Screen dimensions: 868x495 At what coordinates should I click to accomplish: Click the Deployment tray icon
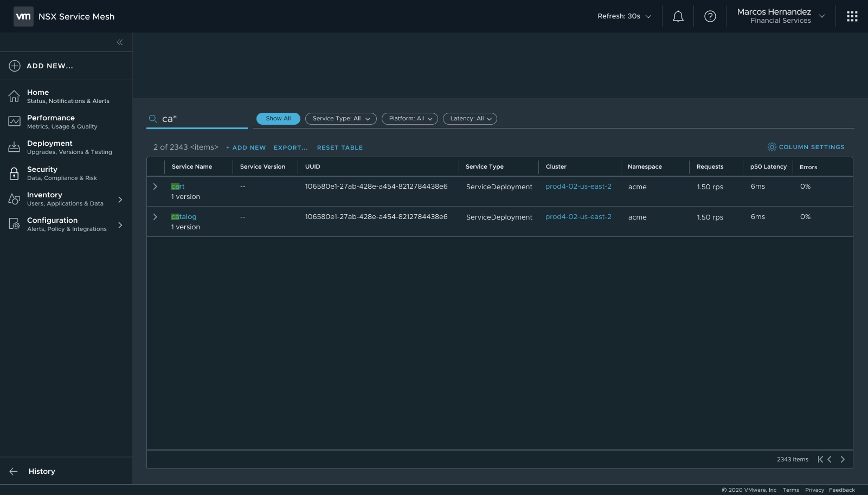tap(14, 147)
